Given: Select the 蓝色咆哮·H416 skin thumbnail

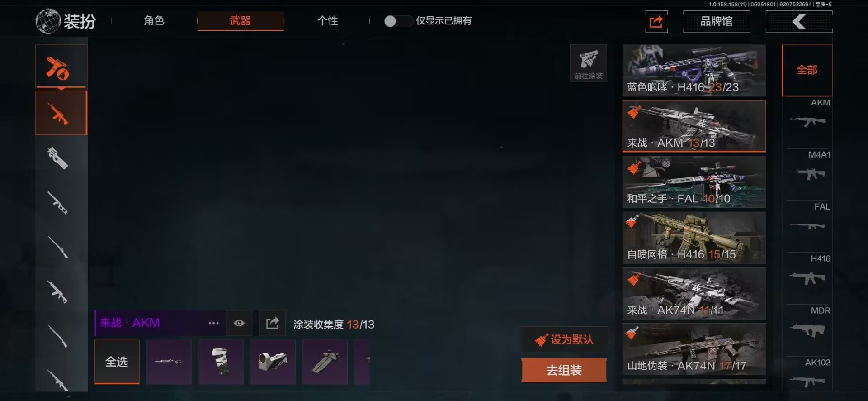Looking at the screenshot, I should 694,70.
